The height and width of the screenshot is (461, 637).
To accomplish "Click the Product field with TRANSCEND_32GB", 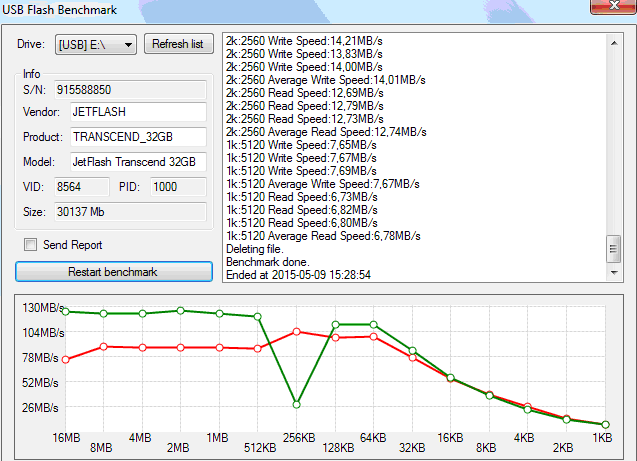I will point(136,137).
